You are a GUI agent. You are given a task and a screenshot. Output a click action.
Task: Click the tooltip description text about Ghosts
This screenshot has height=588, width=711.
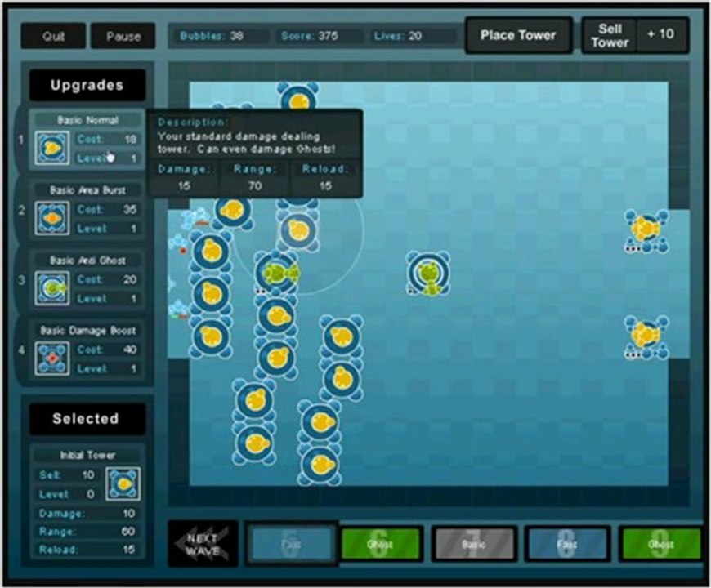coord(247,143)
